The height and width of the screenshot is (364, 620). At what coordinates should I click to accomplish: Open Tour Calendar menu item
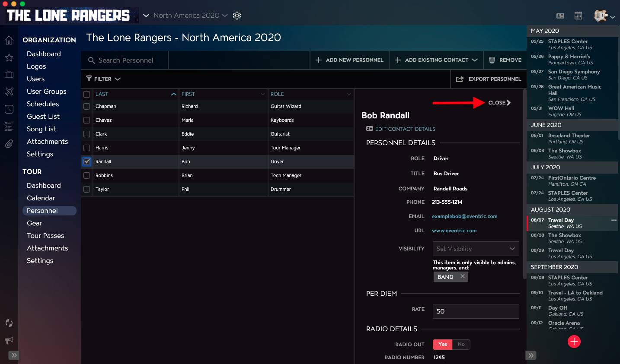(41, 198)
